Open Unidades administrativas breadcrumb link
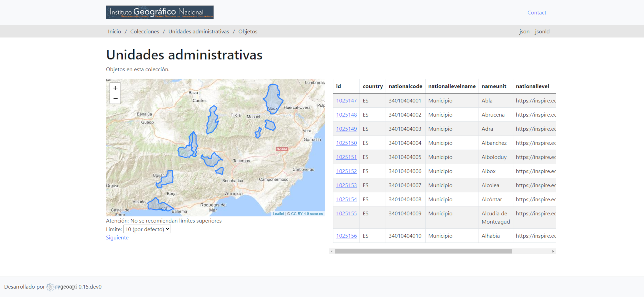This screenshot has height=297, width=644. tap(198, 32)
